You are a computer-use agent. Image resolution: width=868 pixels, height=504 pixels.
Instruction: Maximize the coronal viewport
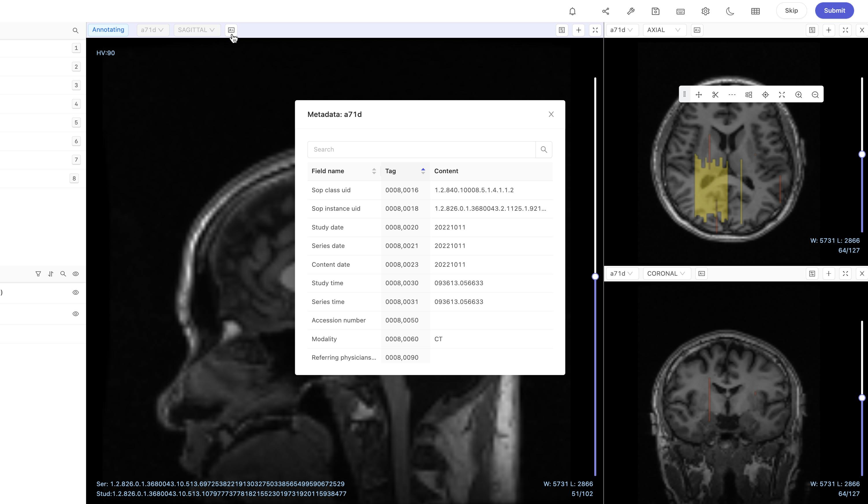pos(845,273)
